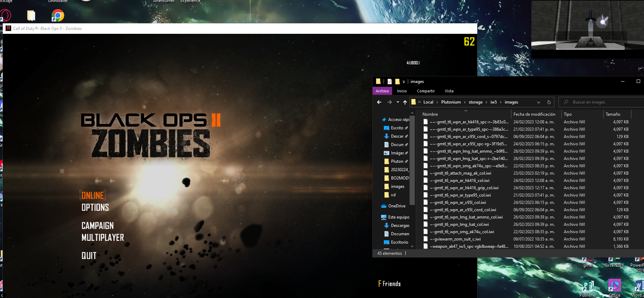Select CAMPAIGN in the game menu
The height and width of the screenshot is (298, 644).
(x=98, y=226)
